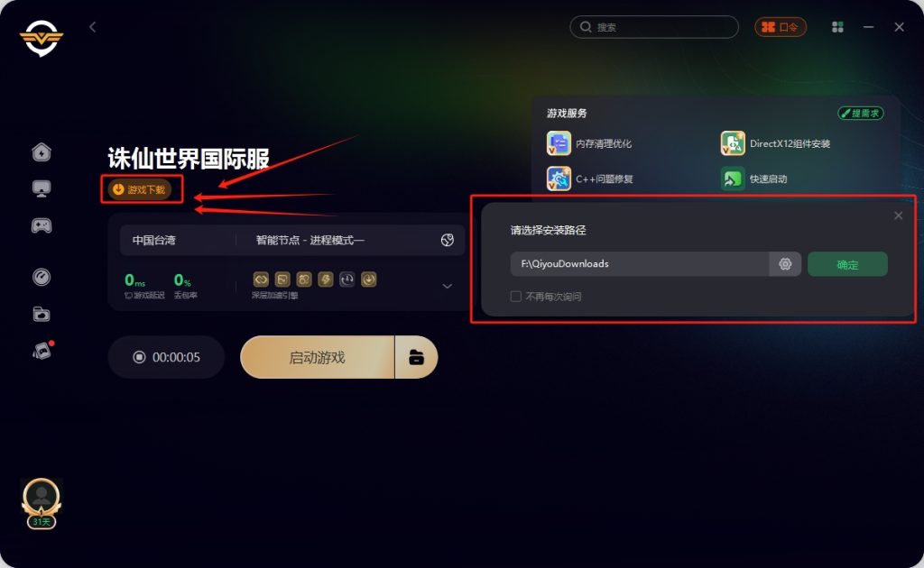Run the C++问题修复 tool
Screen dimensions: 924x568
pyautogui.click(x=589, y=179)
